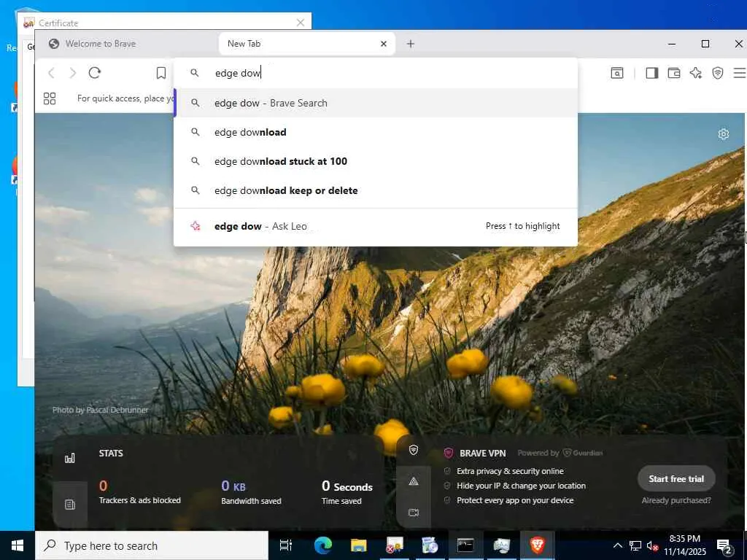Open the notification center icon

[x=724, y=547]
